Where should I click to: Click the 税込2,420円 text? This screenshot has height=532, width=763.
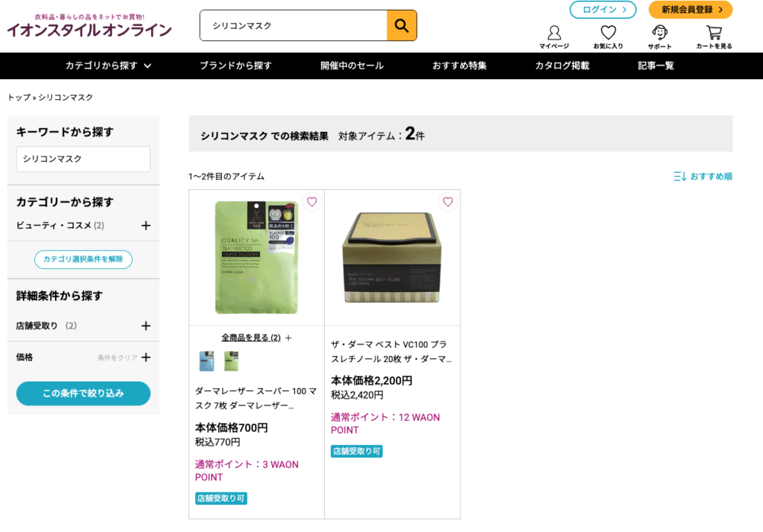pyautogui.click(x=357, y=395)
